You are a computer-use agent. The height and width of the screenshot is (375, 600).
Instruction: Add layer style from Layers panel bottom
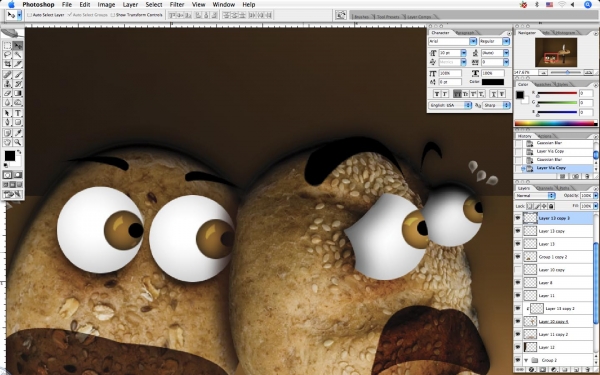[531, 370]
